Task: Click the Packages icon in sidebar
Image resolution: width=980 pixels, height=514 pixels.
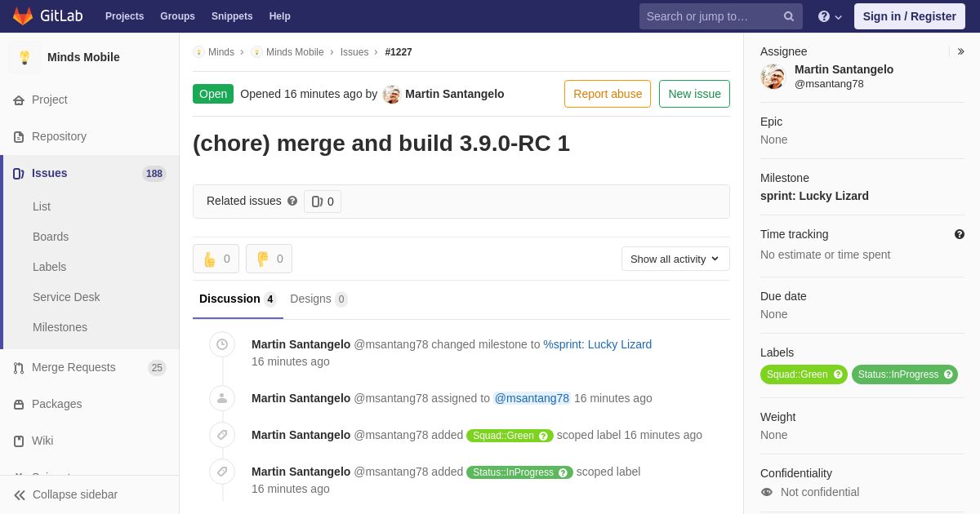Action: pyautogui.click(x=19, y=405)
